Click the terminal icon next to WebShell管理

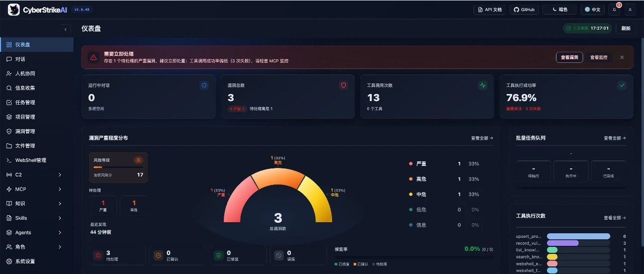point(9,160)
